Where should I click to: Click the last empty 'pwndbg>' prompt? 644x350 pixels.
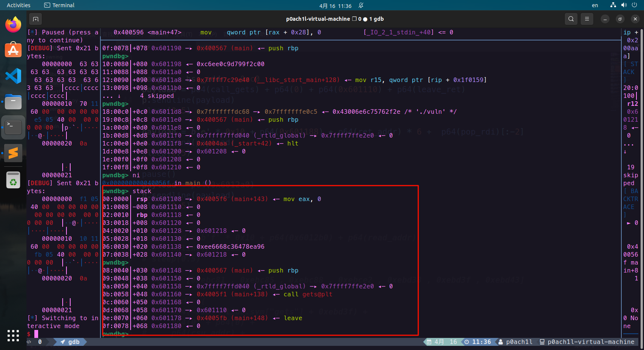(x=116, y=334)
